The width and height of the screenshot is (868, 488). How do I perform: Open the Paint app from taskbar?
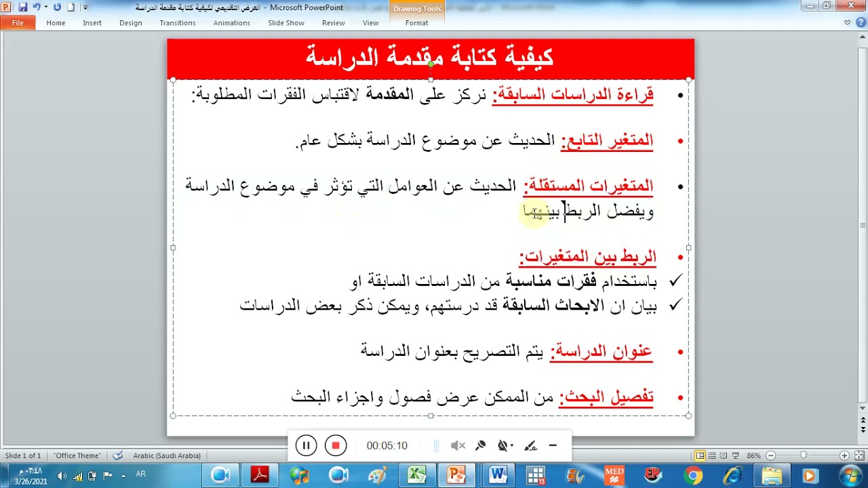pyautogui.click(x=377, y=476)
